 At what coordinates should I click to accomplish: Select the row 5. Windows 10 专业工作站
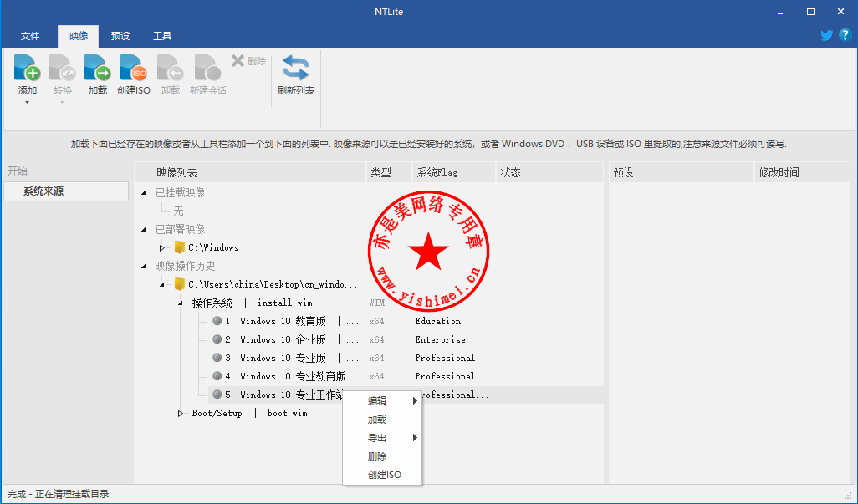point(406,395)
